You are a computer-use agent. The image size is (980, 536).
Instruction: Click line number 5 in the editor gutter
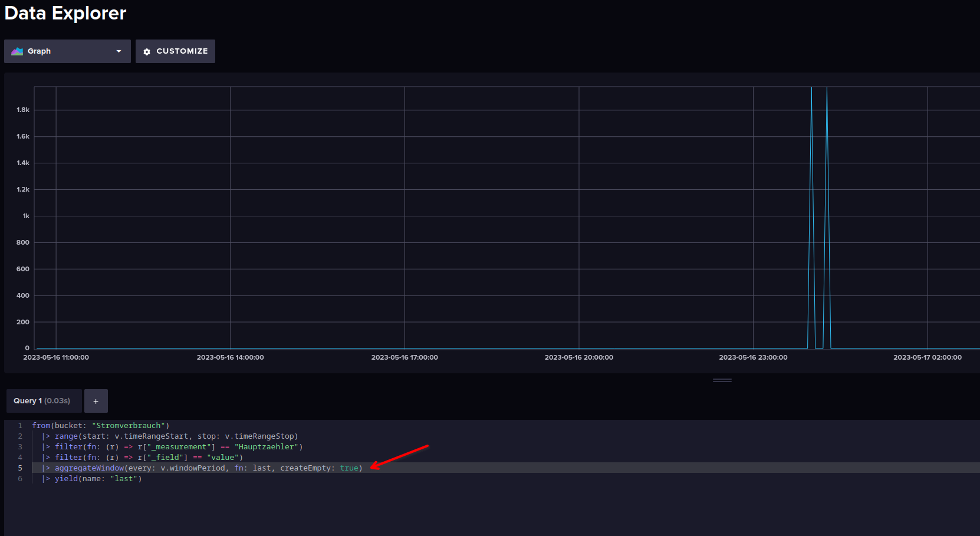coord(20,468)
